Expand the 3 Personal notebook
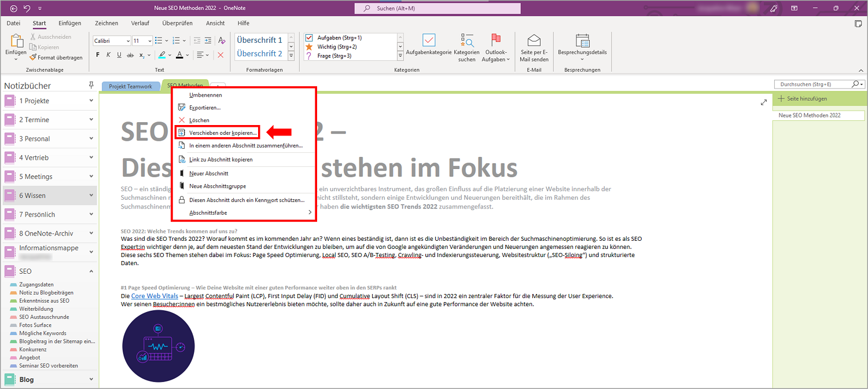 point(91,139)
